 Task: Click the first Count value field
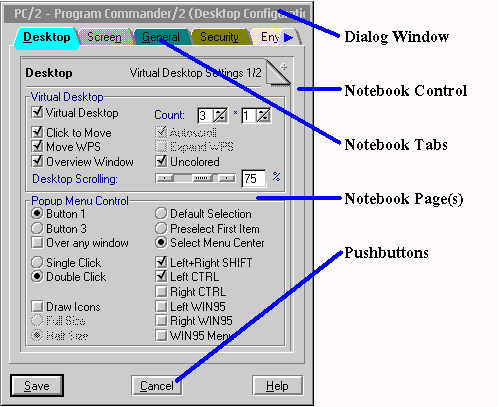coord(205,116)
